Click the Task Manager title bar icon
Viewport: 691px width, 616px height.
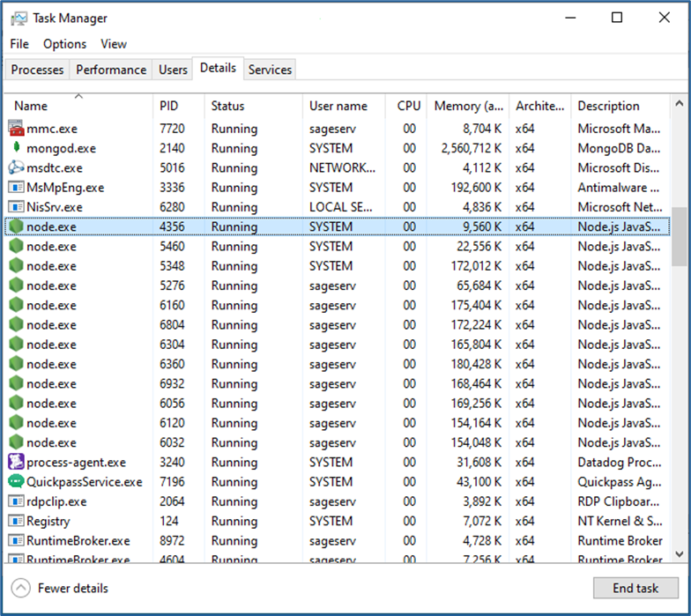tap(18, 18)
